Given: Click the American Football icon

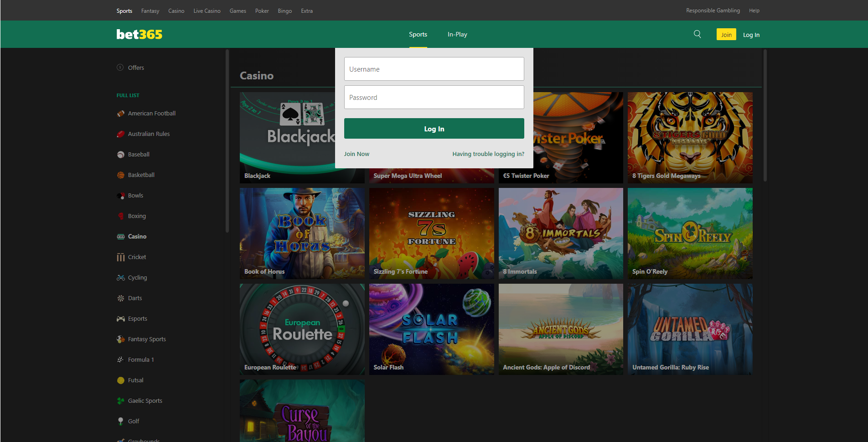Looking at the screenshot, I should click(120, 113).
